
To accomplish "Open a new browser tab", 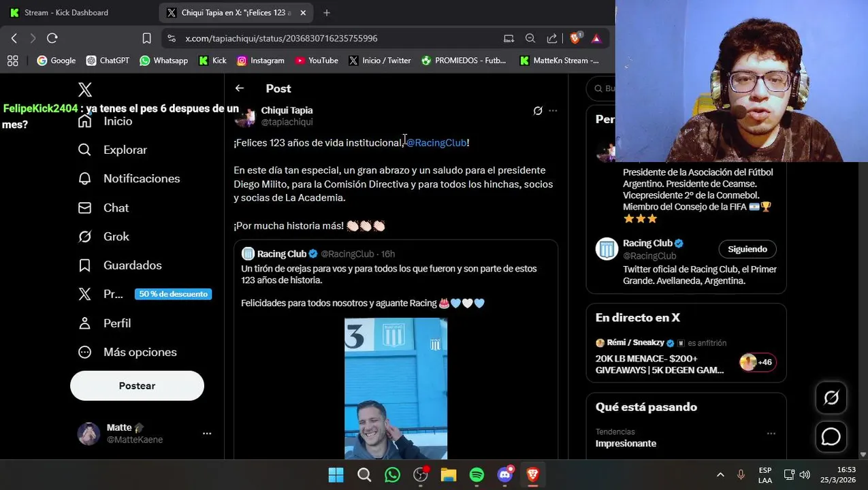I will 327,13.
